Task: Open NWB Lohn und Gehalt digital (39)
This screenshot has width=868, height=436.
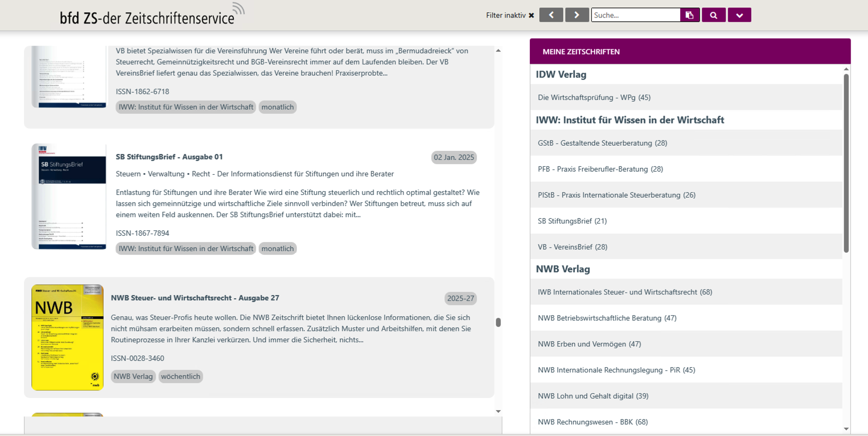Action: click(686, 396)
